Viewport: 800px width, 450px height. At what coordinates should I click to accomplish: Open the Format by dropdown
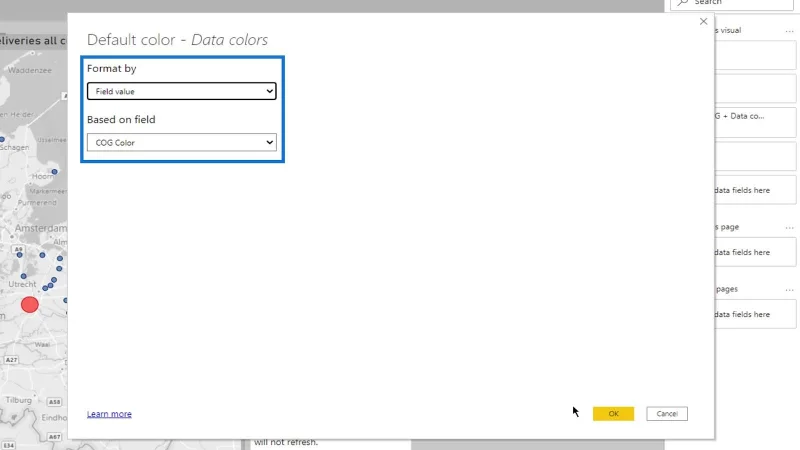[x=182, y=91]
